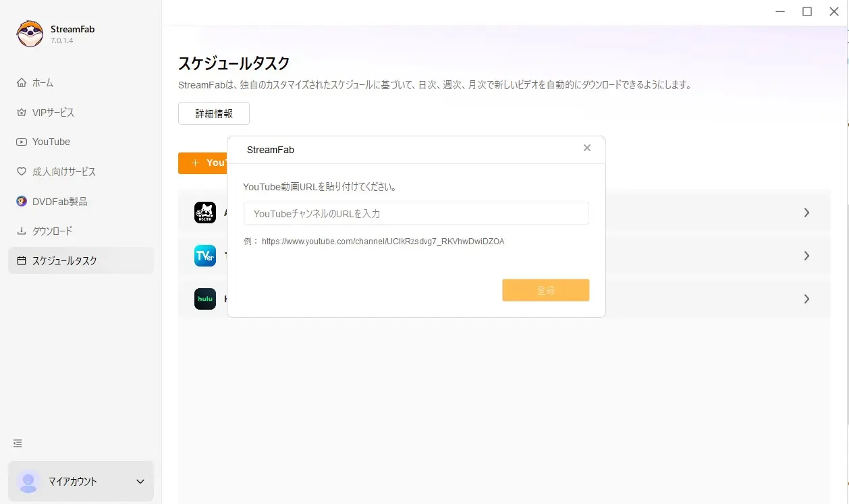The height and width of the screenshot is (504, 849).
Task: Open the ホーム sidebar item
Action: tap(81, 83)
